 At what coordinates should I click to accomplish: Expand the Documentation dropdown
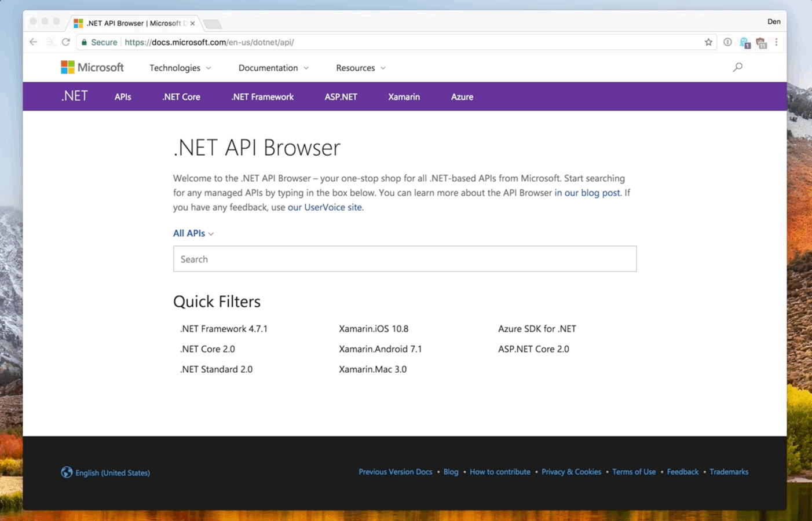[x=273, y=68]
